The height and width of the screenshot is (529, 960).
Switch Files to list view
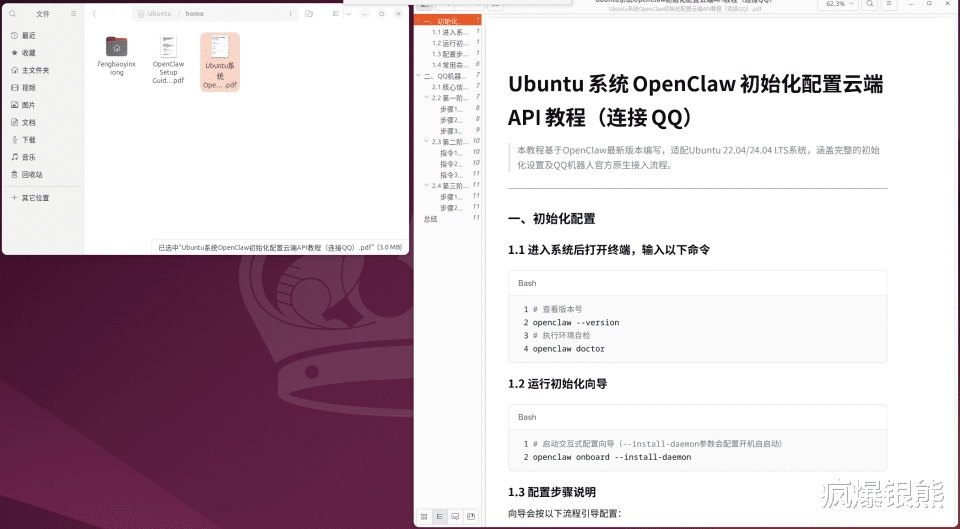(336, 13)
